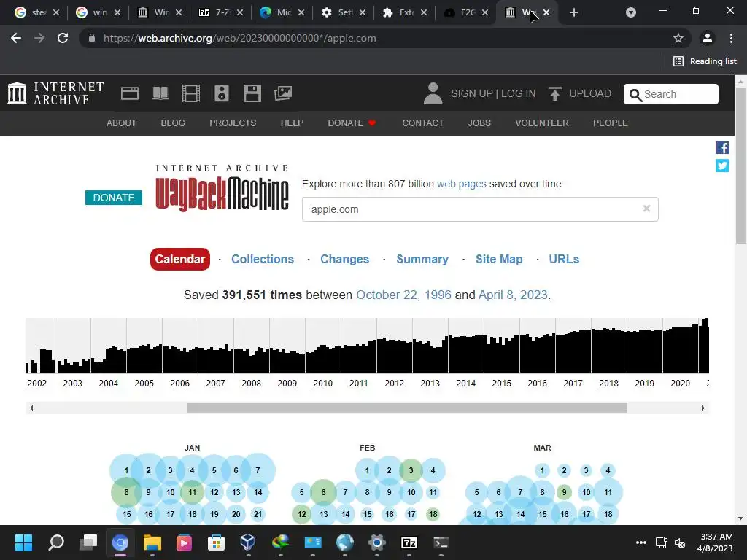Image resolution: width=747 pixels, height=560 pixels.
Task: Open the Site Map tab
Action: [x=499, y=259]
